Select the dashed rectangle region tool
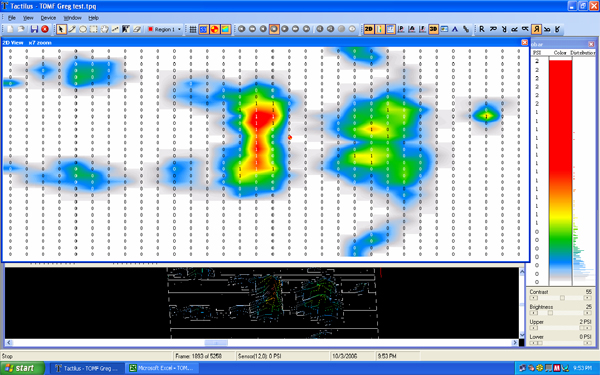 coord(94,29)
